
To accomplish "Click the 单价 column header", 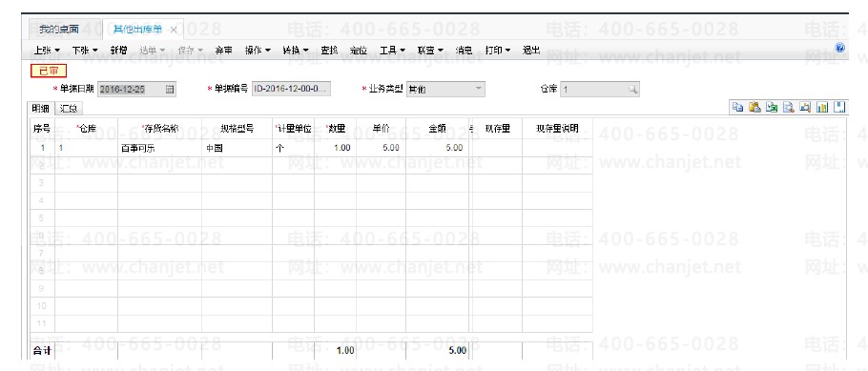I will 381,129.
